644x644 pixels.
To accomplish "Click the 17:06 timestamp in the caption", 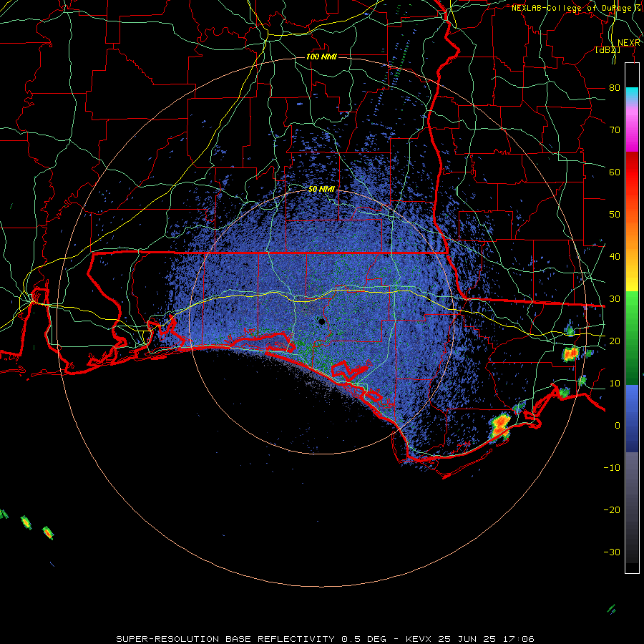I will 520,639.
